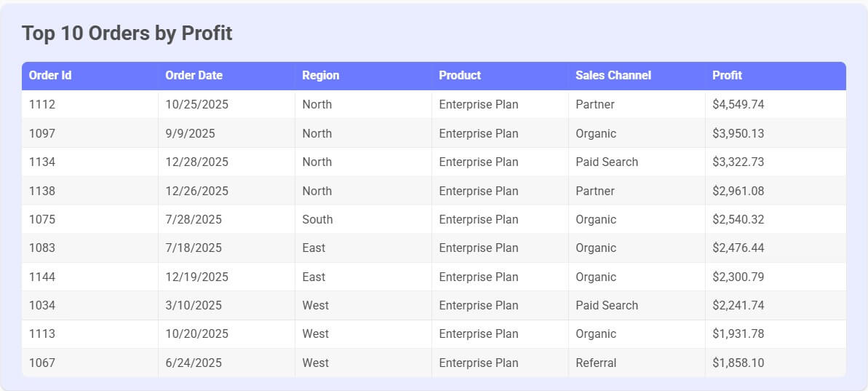Click Enterprise Plan in order 1112 row
The width and height of the screenshot is (868, 391).
coord(479,104)
